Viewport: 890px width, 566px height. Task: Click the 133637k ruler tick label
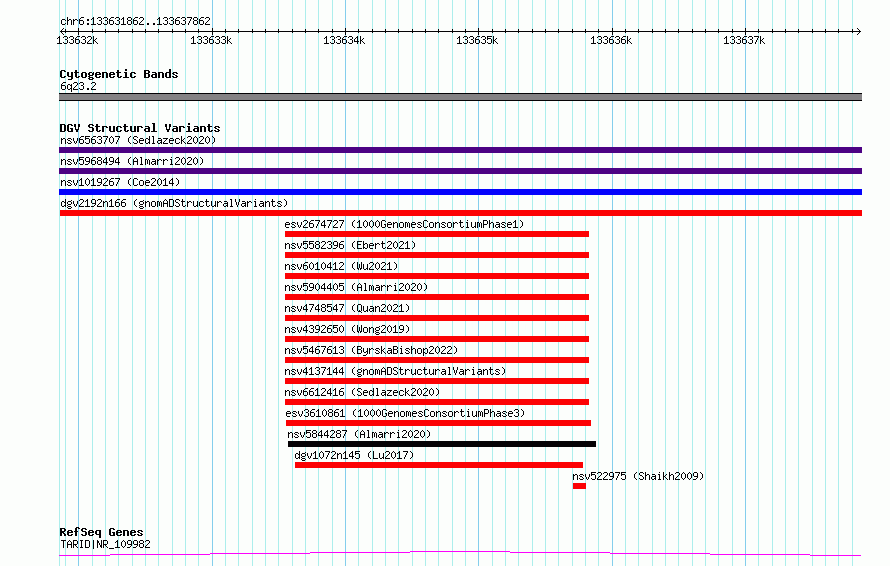click(x=744, y=40)
